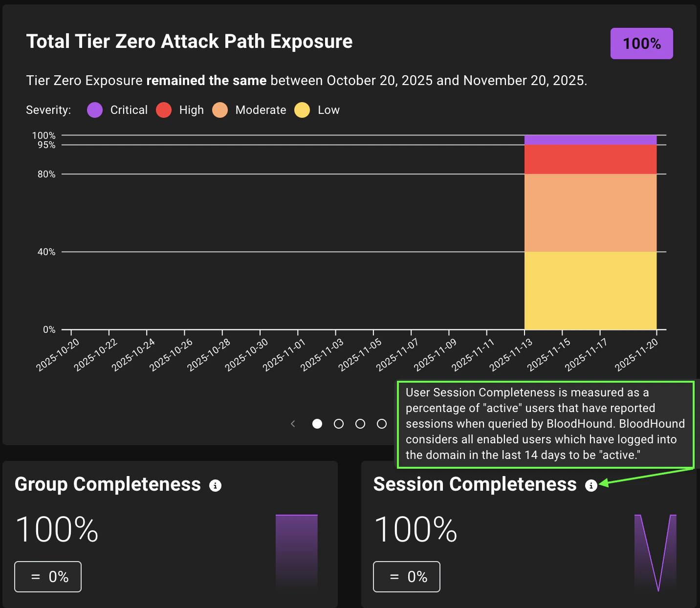Open the Session Completeness info tooltip
700x608 pixels.
591,486
